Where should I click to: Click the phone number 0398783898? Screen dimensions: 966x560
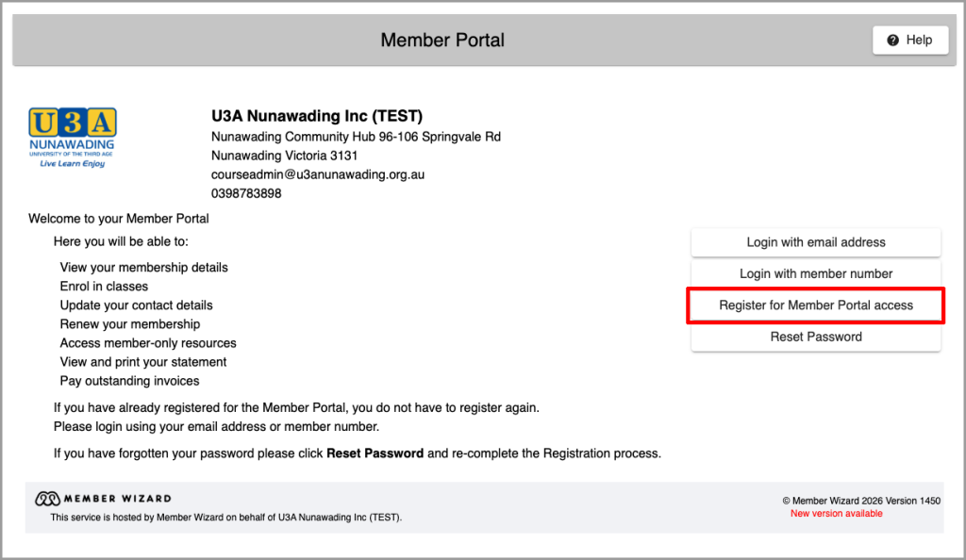pos(246,193)
